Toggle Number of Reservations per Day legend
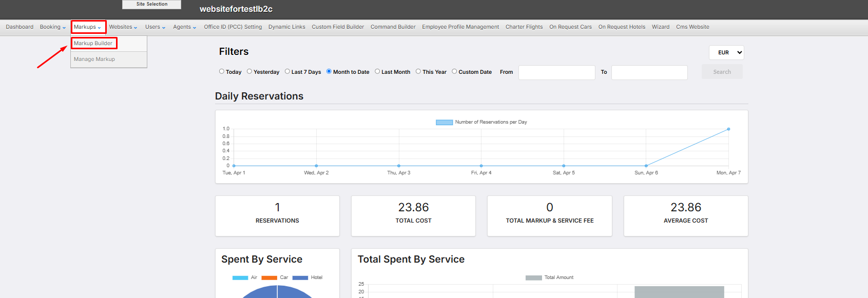 click(x=481, y=122)
